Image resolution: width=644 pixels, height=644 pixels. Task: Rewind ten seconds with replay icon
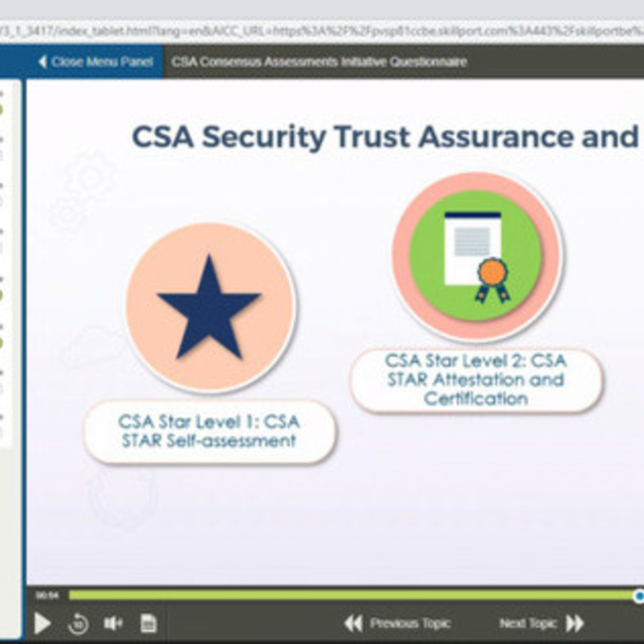(x=78, y=624)
